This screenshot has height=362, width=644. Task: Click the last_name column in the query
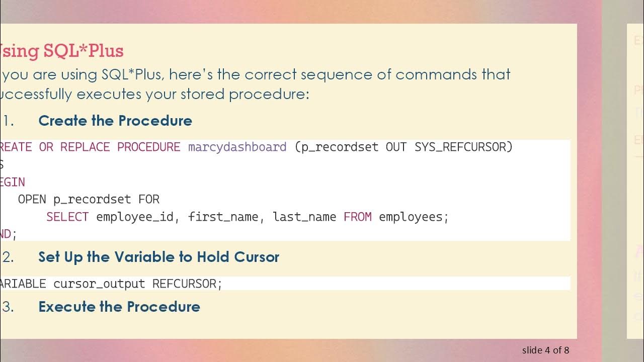point(304,217)
